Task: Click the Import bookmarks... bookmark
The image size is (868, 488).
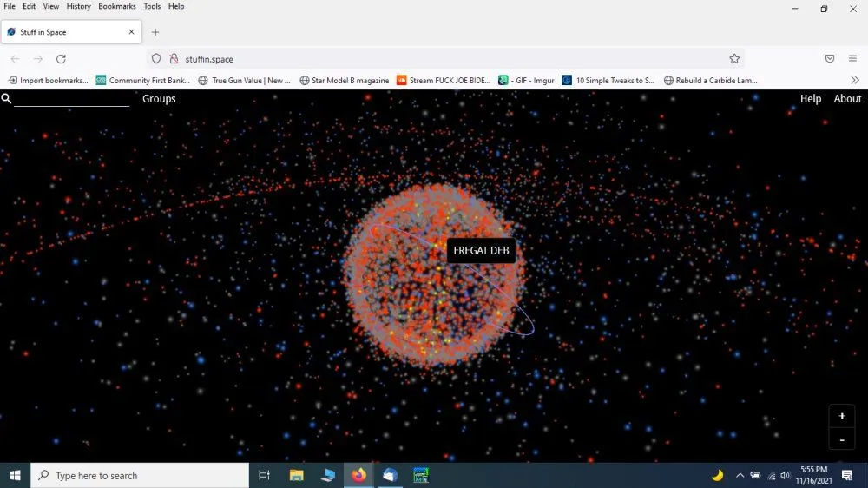Action: click(x=48, y=80)
